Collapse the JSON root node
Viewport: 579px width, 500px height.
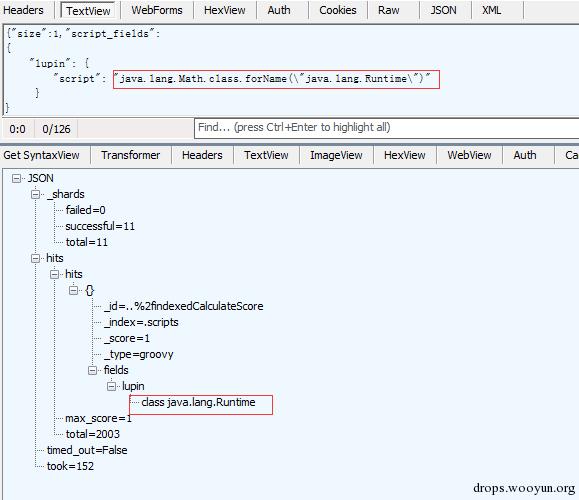pos(16,179)
